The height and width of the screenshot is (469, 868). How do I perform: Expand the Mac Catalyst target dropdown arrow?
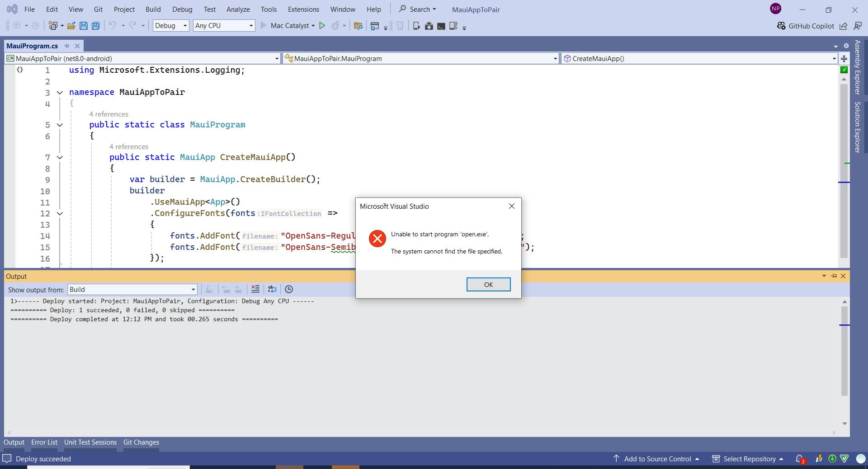(x=313, y=26)
